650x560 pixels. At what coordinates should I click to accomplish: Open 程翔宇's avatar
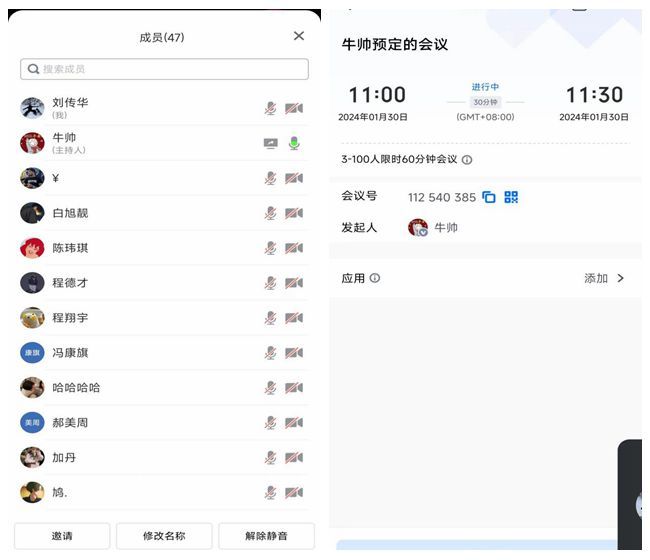tap(32, 318)
